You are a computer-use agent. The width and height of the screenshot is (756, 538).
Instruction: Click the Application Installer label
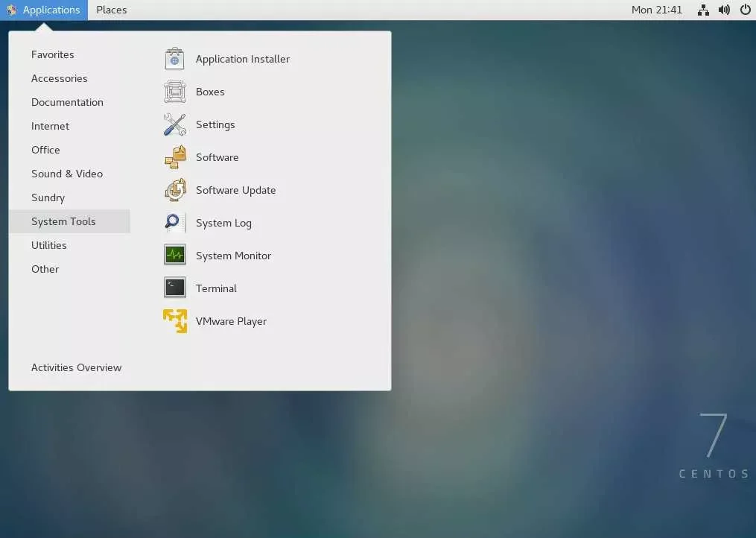point(243,59)
